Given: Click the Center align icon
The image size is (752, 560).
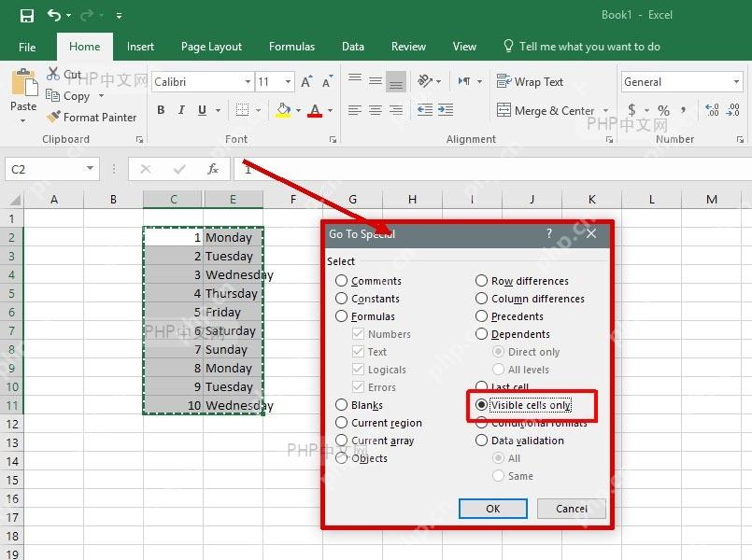Looking at the screenshot, I should [x=375, y=111].
